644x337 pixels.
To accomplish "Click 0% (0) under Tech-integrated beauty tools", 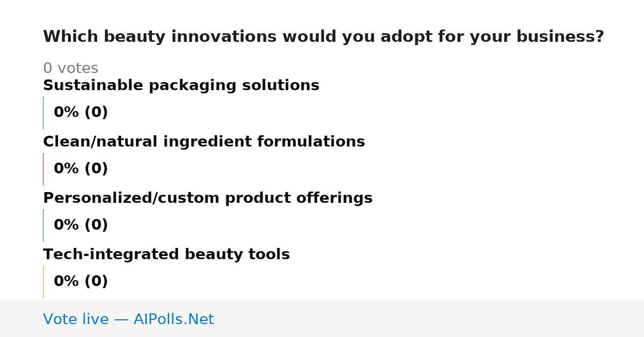I will click(x=81, y=281).
